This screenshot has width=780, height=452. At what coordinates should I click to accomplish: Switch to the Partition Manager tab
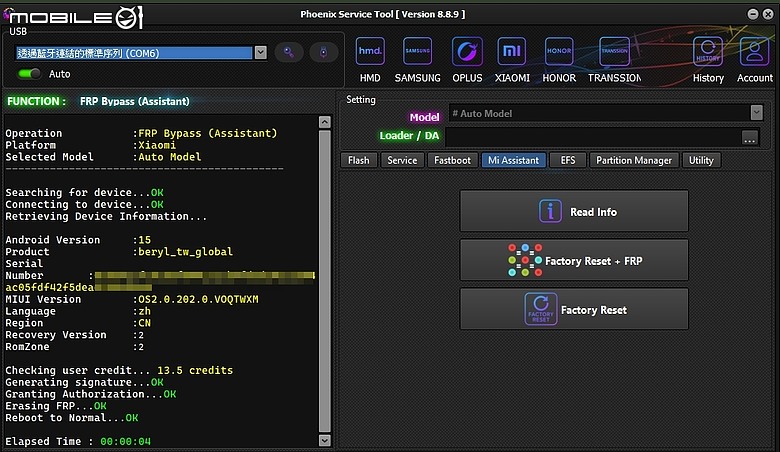[634, 160]
